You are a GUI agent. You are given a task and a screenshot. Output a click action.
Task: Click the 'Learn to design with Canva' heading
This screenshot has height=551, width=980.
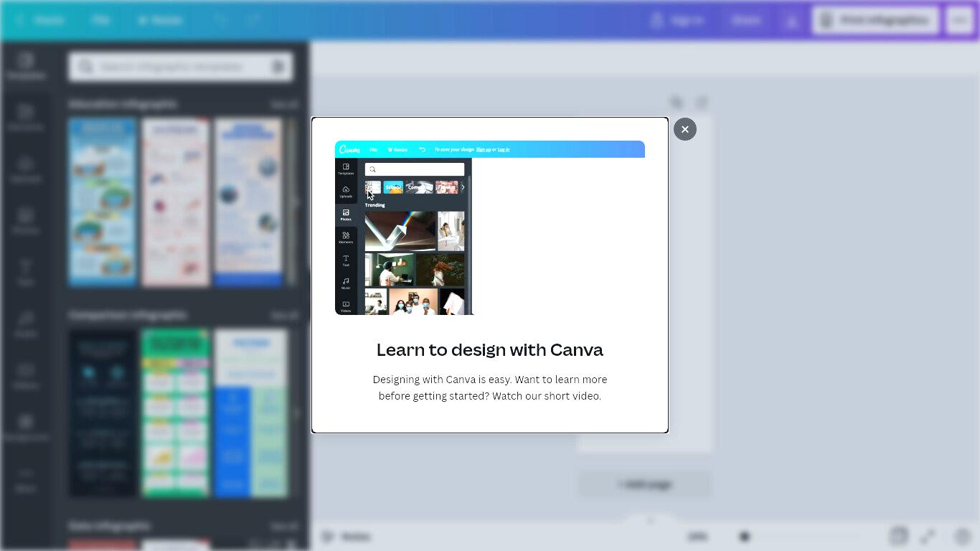point(490,349)
